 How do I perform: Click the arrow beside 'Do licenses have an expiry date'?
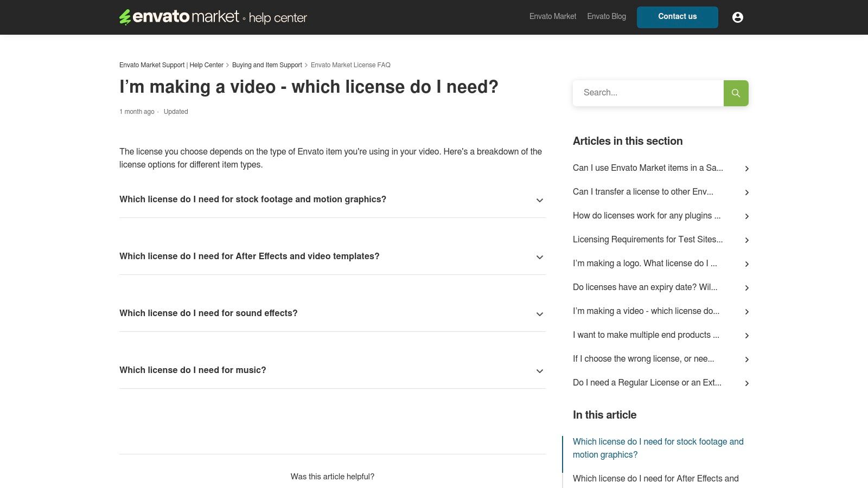tap(747, 287)
